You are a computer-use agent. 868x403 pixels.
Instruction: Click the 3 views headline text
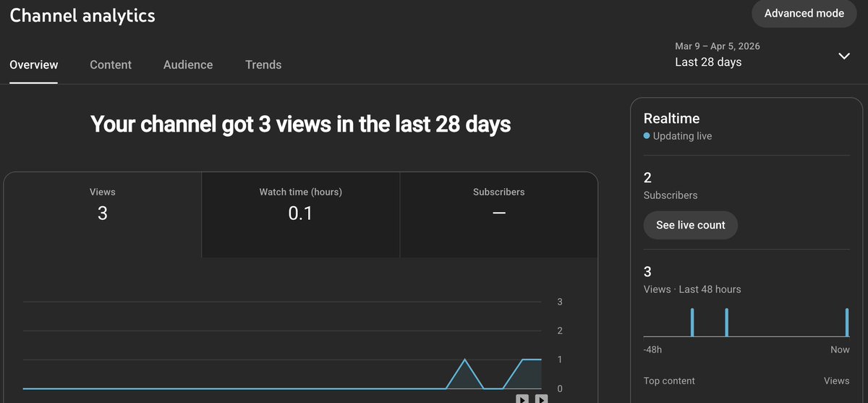301,124
